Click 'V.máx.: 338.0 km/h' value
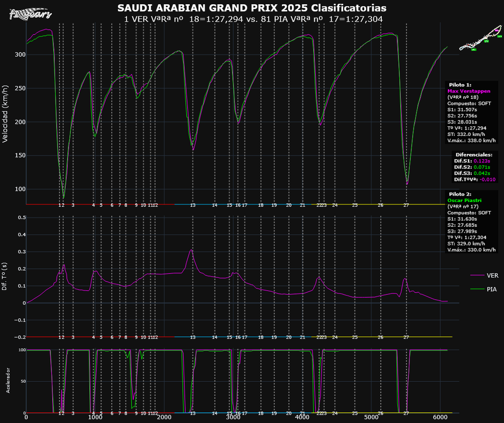The height and width of the screenshot is (423, 504). (471, 141)
